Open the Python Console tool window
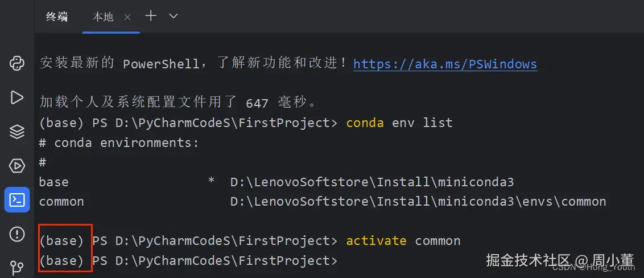644x278 pixels. (x=17, y=63)
